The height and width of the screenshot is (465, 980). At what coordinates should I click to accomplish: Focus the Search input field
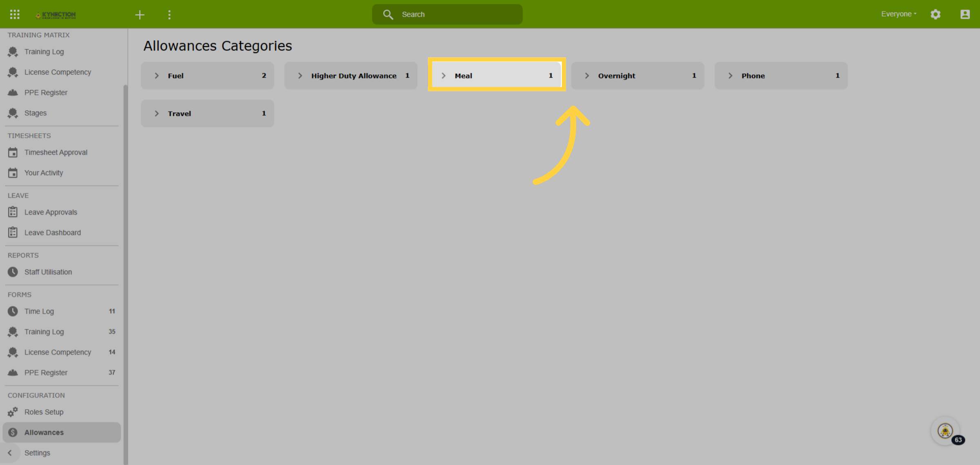(447, 14)
